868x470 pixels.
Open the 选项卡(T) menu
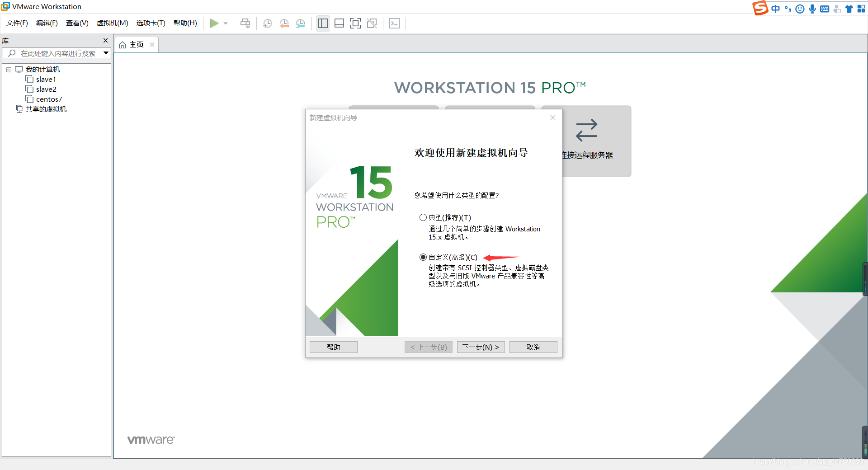click(151, 23)
